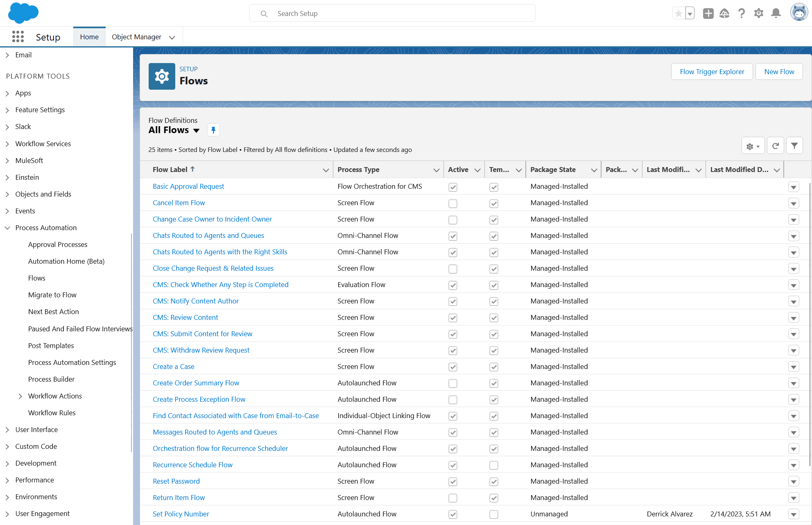Pin the All Flows list view
The height and width of the screenshot is (525, 812).
213,130
